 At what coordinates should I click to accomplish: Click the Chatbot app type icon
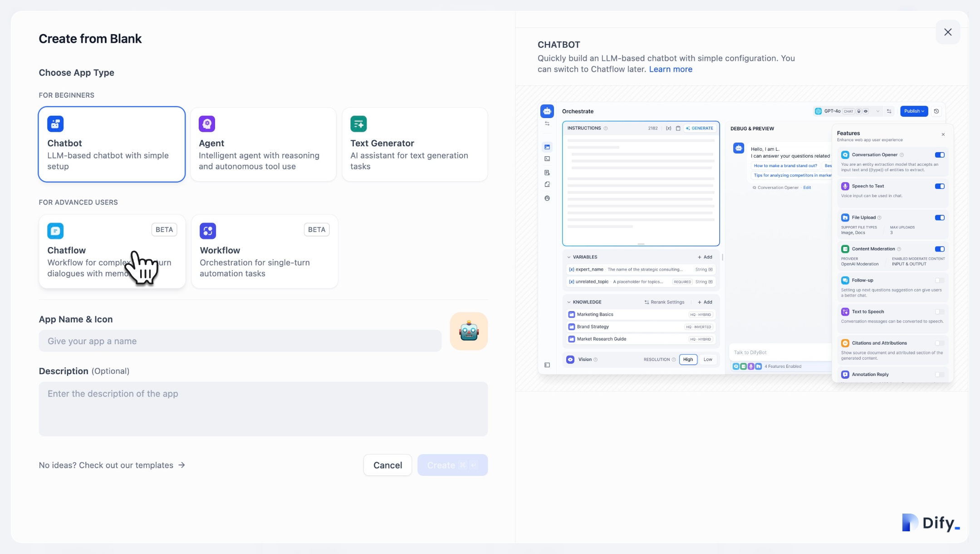(55, 124)
